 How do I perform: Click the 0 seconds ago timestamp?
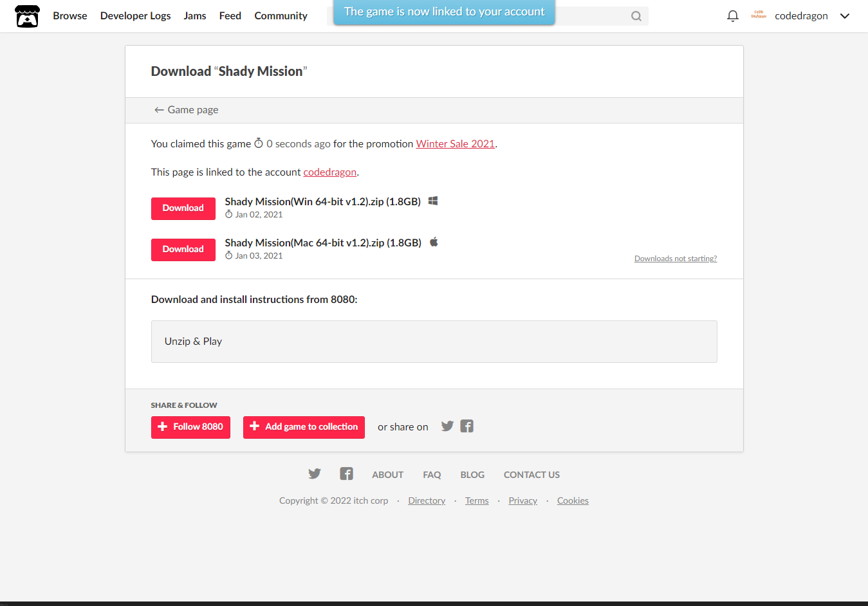point(299,144)
